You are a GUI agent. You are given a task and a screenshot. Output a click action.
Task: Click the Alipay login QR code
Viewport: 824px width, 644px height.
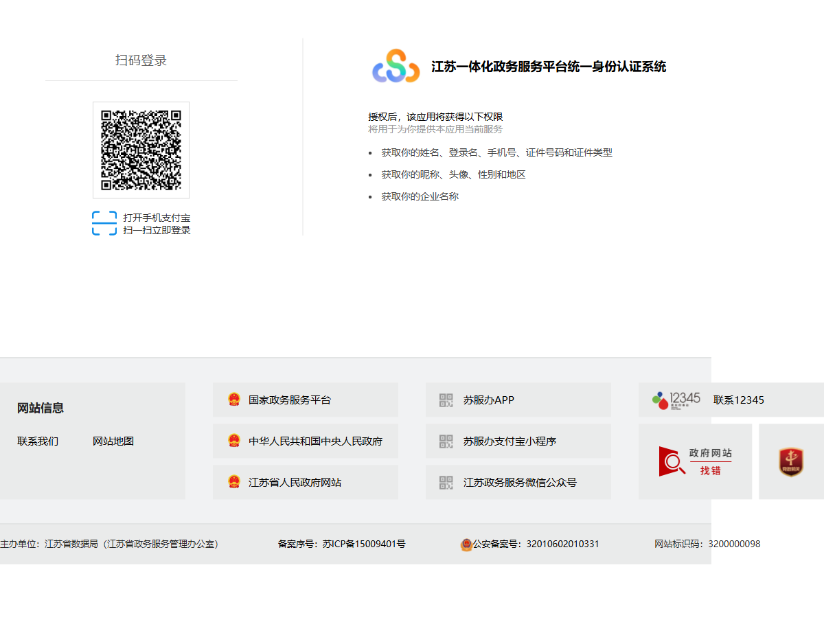pyautogui.click(x=141, y=150)
